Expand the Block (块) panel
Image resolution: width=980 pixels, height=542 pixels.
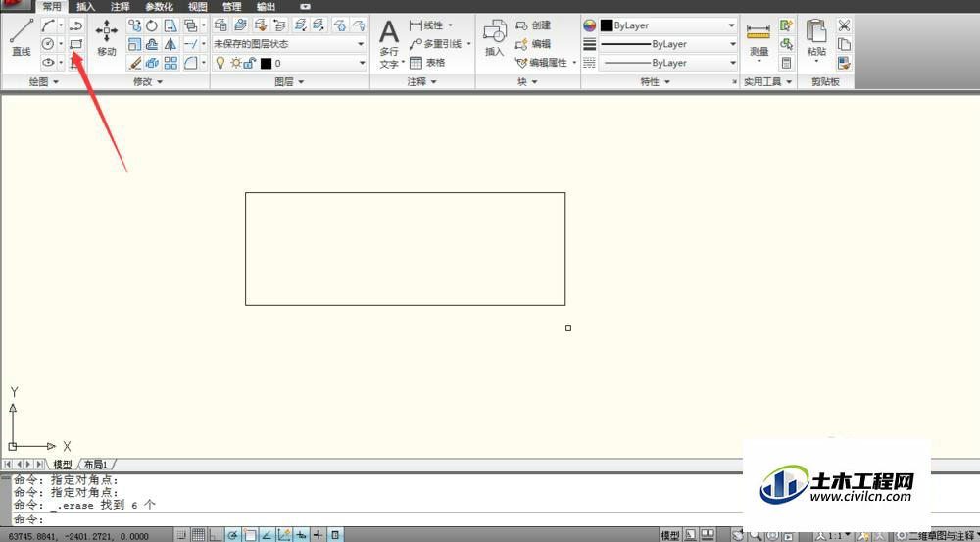[x=527, y=82]
